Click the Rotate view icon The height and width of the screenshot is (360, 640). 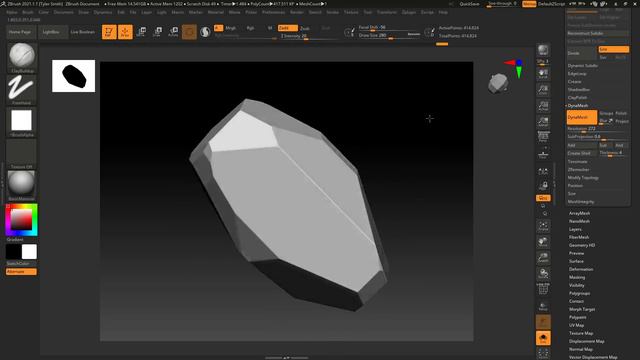pyautogui.click(x=543, y=274)
